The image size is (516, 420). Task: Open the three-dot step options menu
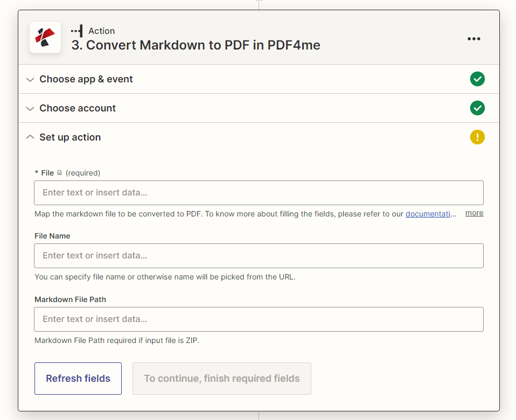click(474, 38)
